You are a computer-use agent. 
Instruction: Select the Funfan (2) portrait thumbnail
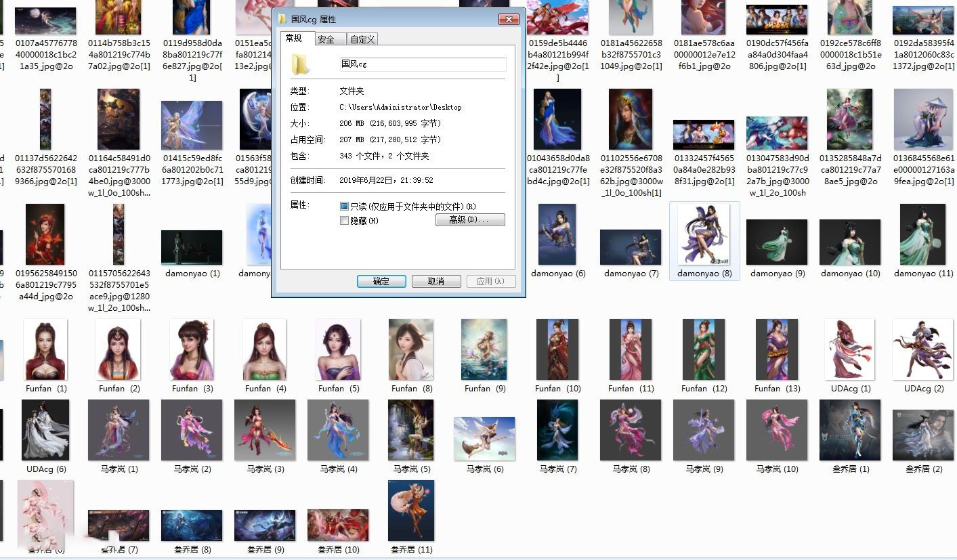[118, 349]
